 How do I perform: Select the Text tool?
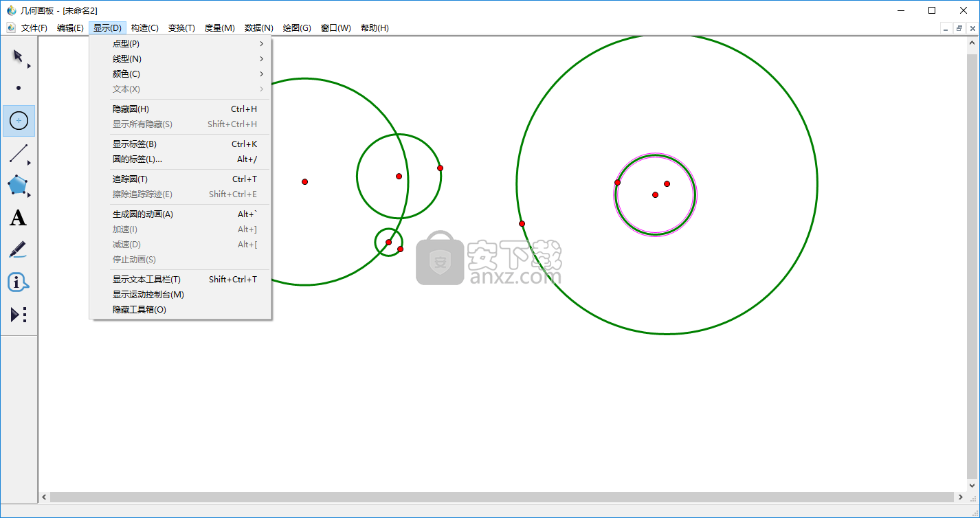click(x=19, y=218)
